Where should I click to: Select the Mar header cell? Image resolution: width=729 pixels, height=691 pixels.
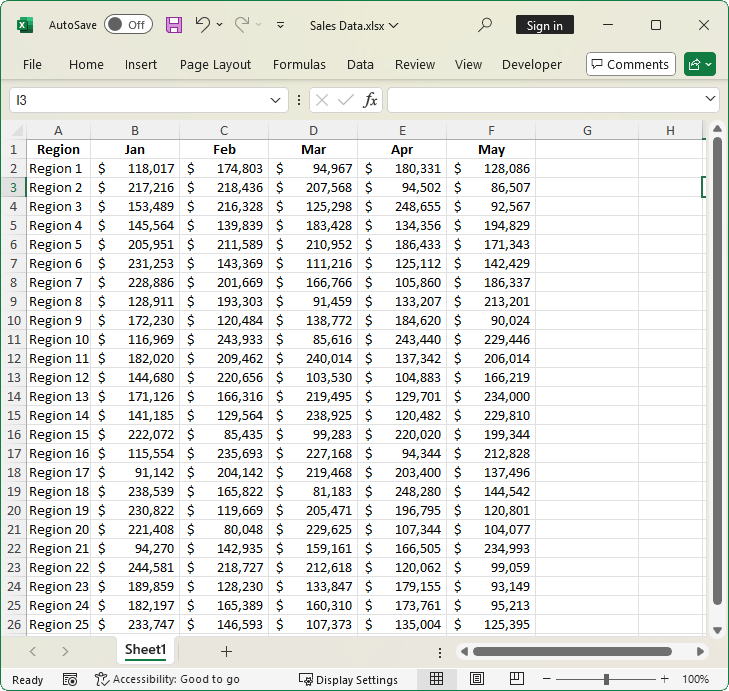(x=313, y=149)
